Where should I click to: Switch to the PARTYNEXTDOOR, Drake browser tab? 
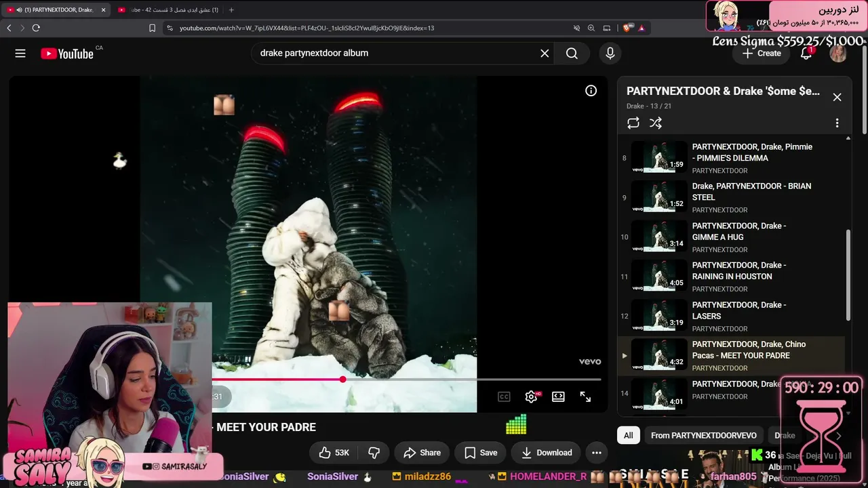(x=56, y=9)
